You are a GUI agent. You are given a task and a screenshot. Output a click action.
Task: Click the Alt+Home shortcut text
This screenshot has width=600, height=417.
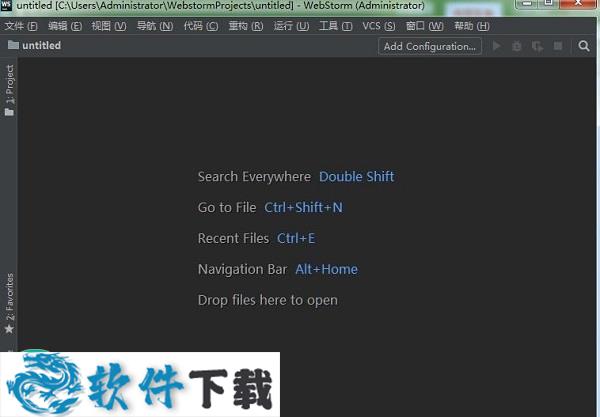pos(326,269)
